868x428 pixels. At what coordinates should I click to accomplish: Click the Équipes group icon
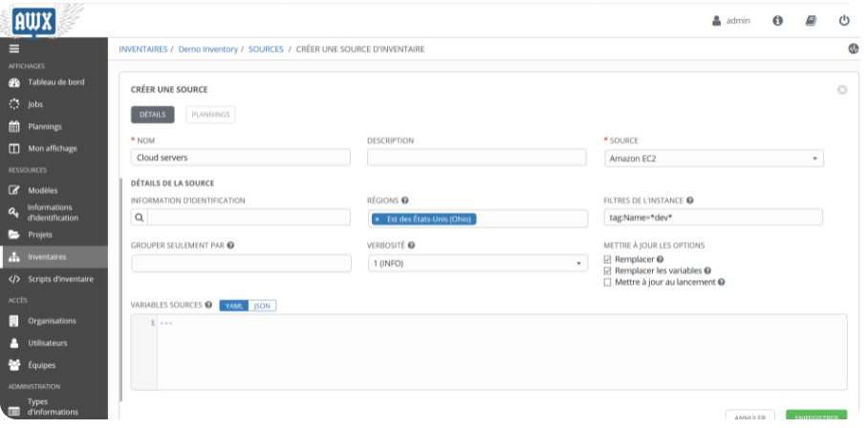point(14,365)
